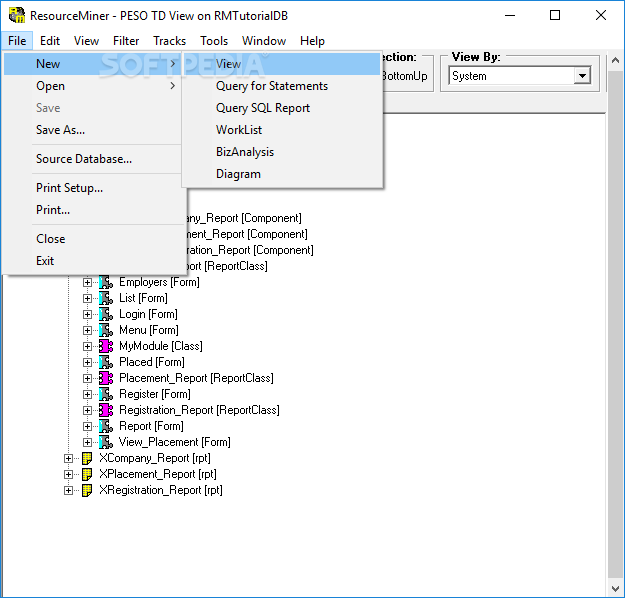Viewport: 625px width, 598px height.
Task: Click the Menu form icon
Action: [106, 330]
